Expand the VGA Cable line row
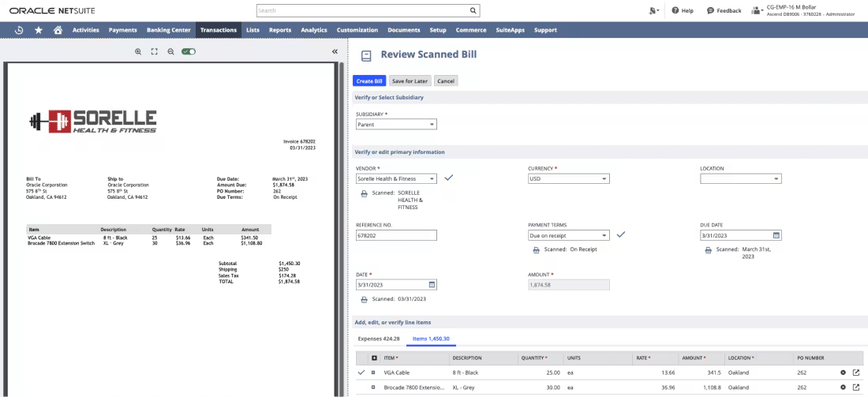Screen dimensions: 868x397 point(373,373)
